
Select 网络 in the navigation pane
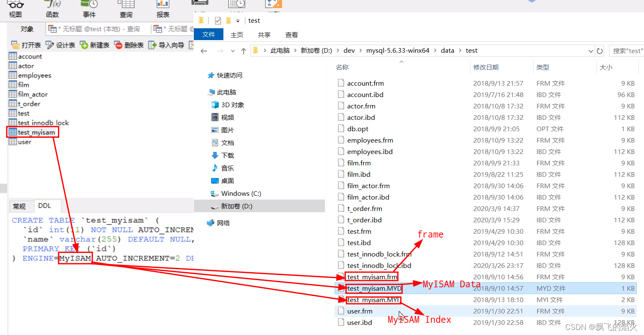[x=219, y=223]
